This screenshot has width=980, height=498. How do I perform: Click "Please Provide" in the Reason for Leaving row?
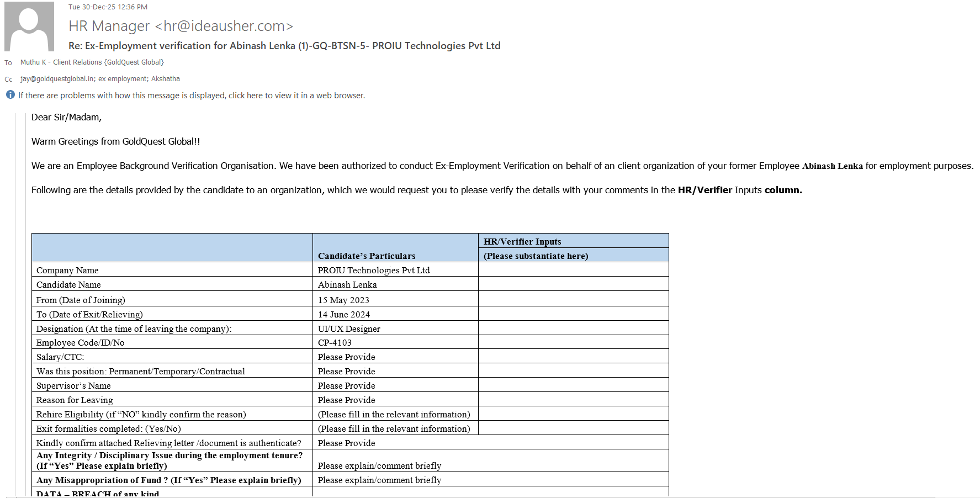(346, 400)
